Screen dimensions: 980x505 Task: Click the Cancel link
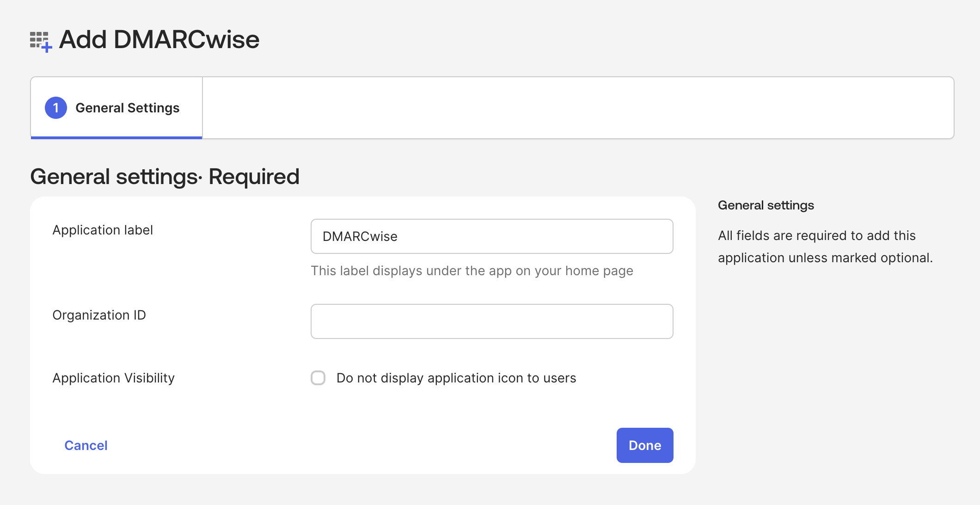click(x=86, y=445)
